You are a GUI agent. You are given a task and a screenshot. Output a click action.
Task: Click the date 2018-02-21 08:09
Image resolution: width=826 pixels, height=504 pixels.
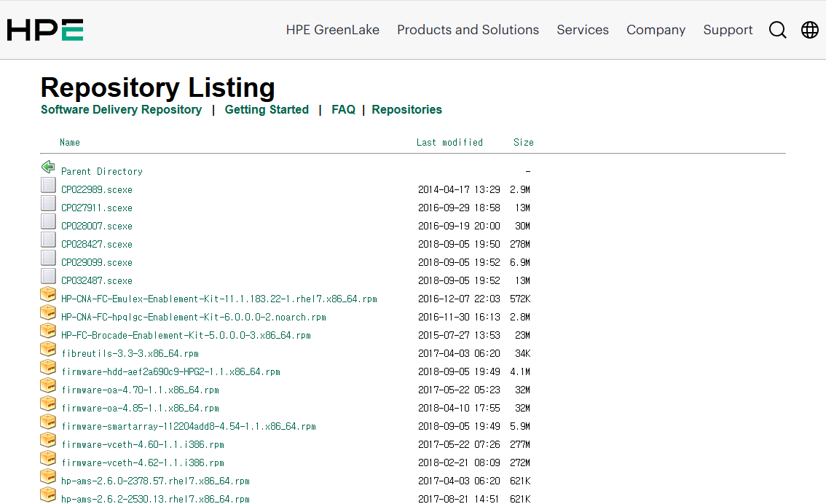click(x=459, y=463)
